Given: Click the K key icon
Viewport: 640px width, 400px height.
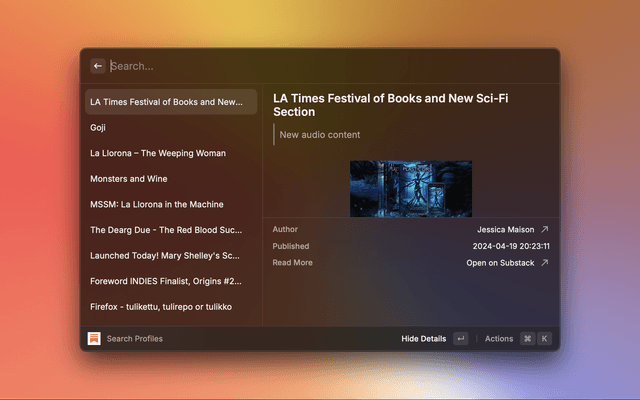Looking at the screenshot, I should tap(544, 339).
